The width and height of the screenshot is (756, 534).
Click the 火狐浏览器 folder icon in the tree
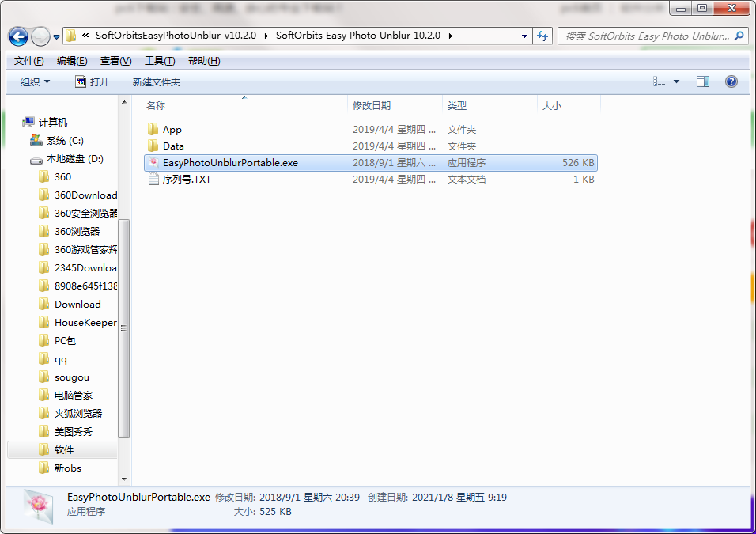click(x=43, y=414)
